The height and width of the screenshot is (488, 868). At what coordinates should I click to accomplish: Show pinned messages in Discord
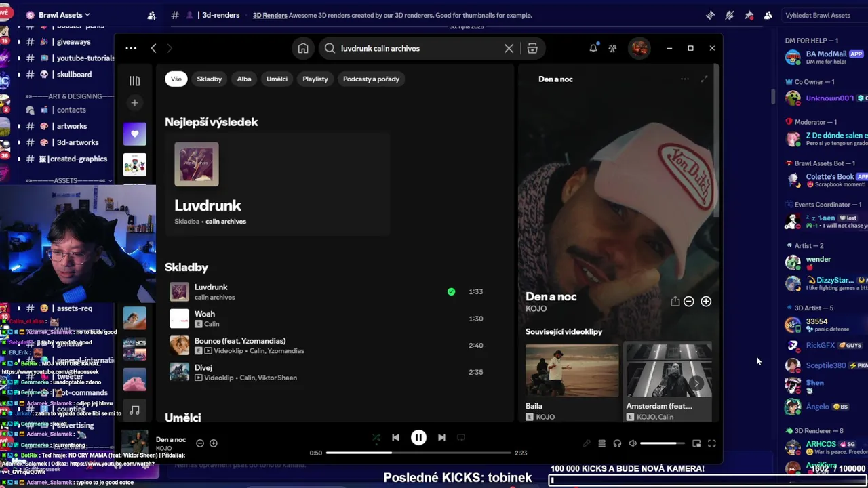pyautogui.click(x=749, y=15)
